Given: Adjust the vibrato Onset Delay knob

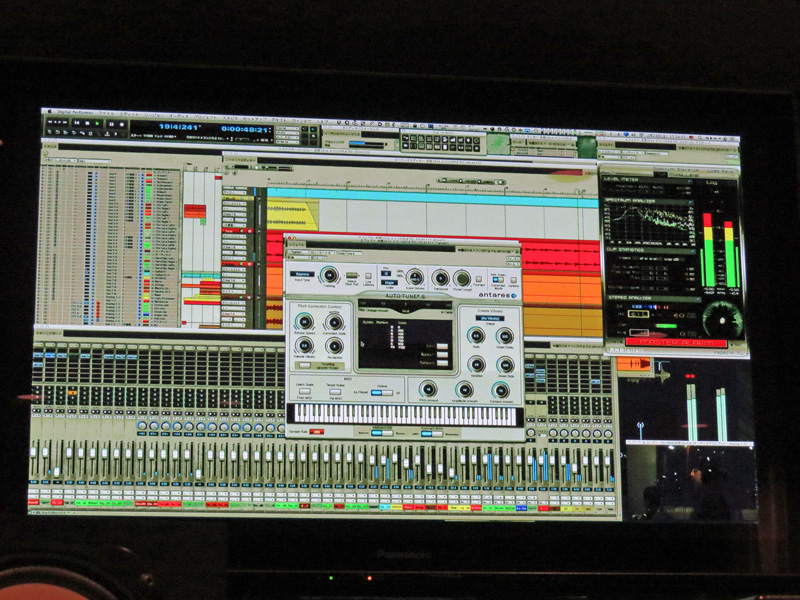Looking at the screenshot, I should pyautogui.click(x=505, y=336).
